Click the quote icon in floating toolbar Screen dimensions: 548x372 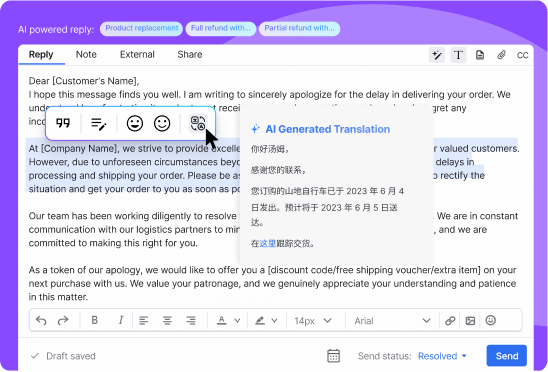point(63,123)
